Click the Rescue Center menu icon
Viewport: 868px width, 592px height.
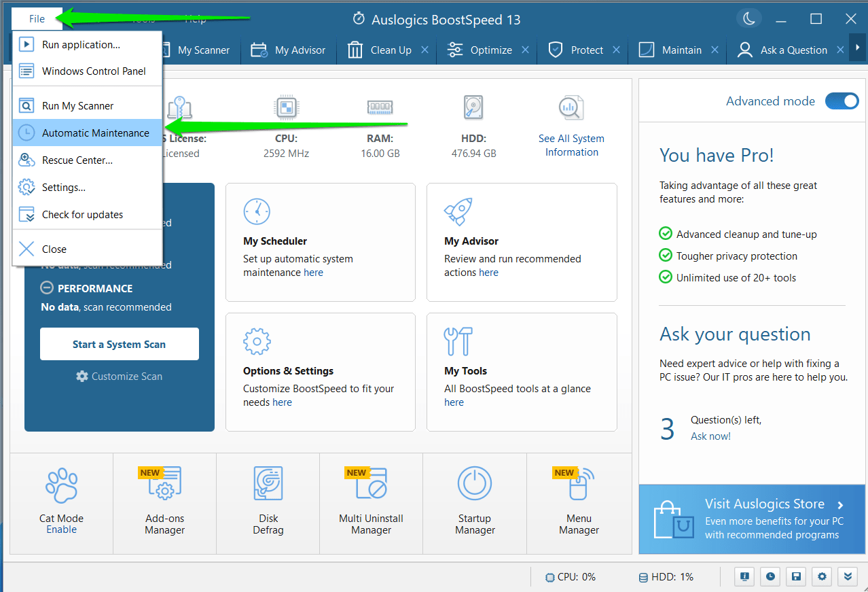click(26, 160)
